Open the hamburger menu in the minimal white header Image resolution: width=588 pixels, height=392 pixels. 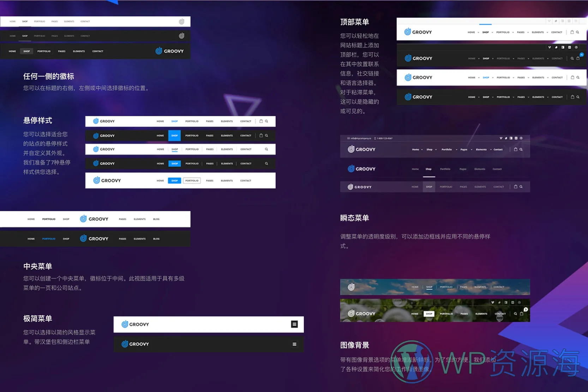(x=294, y=324)
